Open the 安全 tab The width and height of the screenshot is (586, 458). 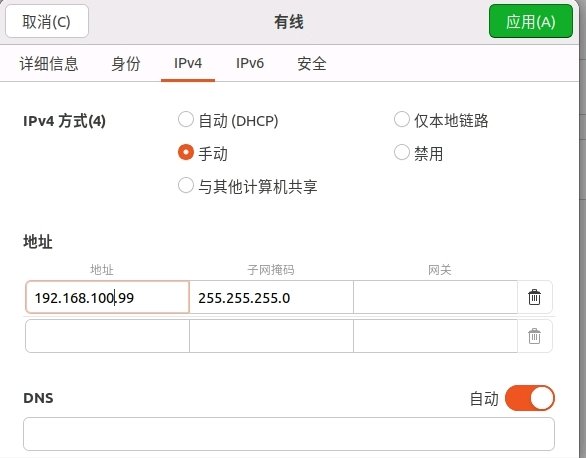pos(312,64)
